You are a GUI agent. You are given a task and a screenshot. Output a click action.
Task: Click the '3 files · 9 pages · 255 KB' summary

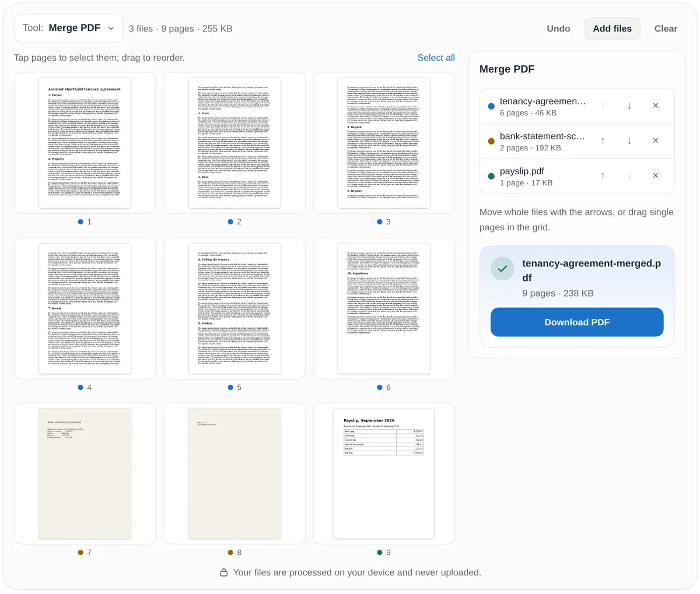pos(180,29)
